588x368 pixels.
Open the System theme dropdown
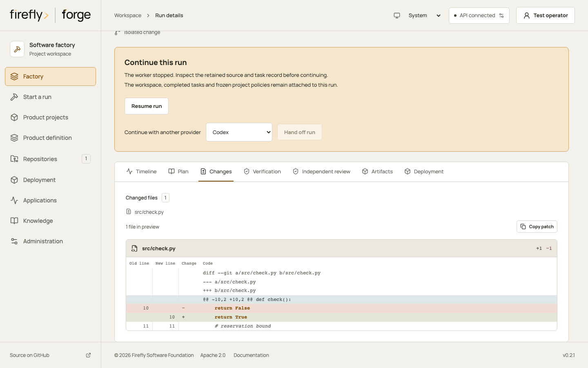point(425,16)
